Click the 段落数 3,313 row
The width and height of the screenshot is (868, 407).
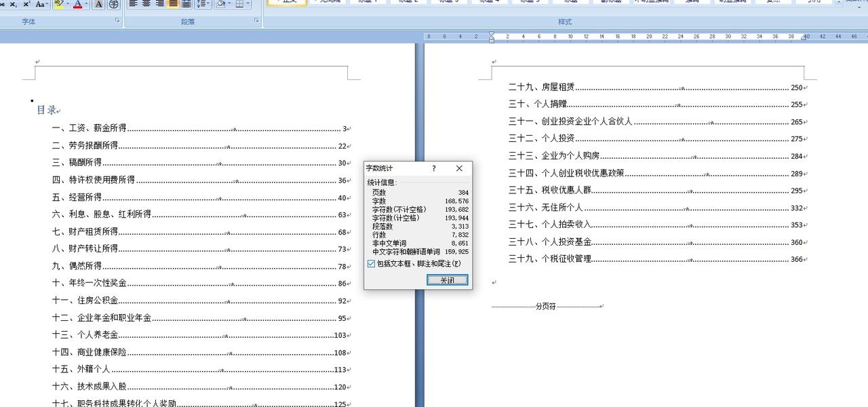point(420,227)
